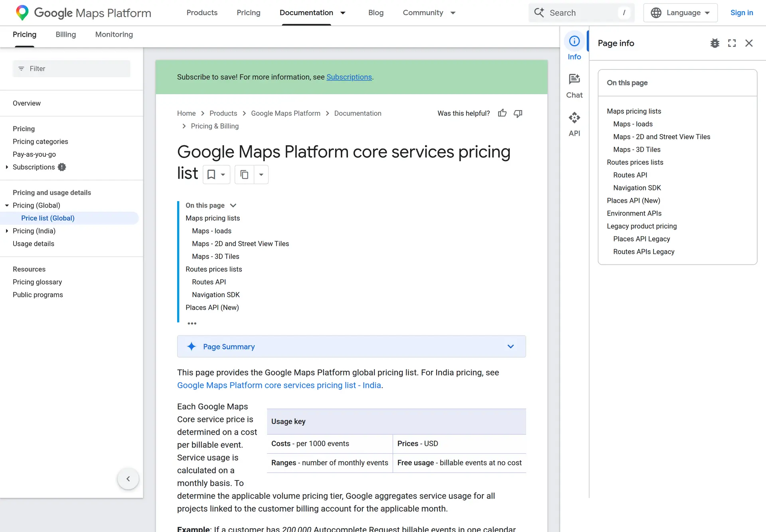This screenshot has width=766, height=532.
Task: Click the Pricing & Billing breadcrumb
Action: 215,126
